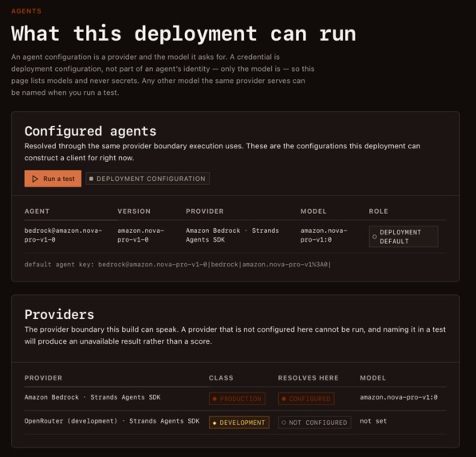Click provider cell in Configured agents row
The height and width of the screenshot is (457, 476).
[232, 235]
